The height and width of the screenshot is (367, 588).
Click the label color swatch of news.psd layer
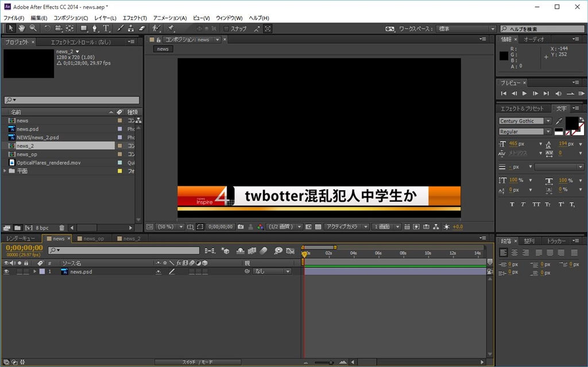[42, 271]
